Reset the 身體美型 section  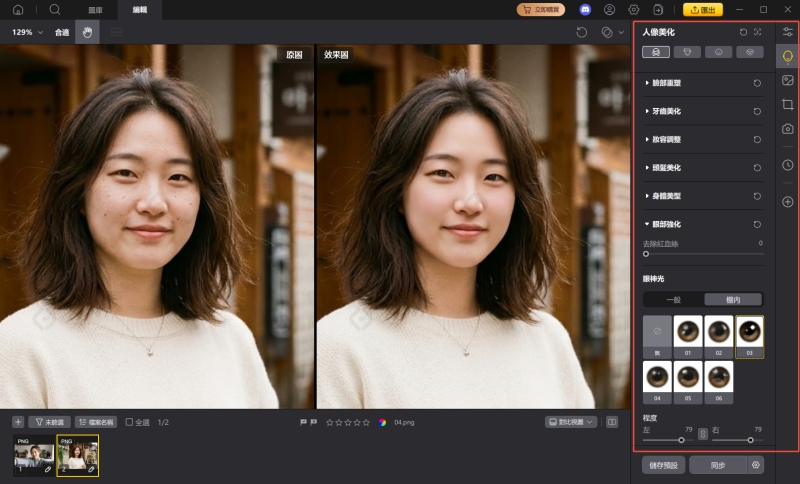click(757, 196)
